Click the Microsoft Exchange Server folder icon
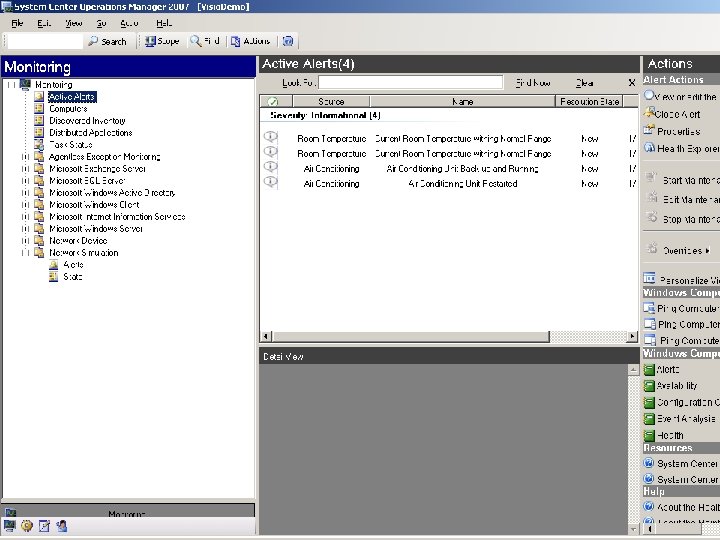Image resolution: width=720 pixels, height=540 pixels. 39,169
